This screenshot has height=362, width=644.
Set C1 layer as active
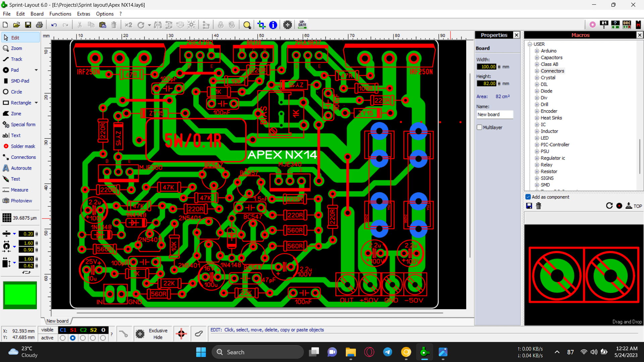[63, 338]
